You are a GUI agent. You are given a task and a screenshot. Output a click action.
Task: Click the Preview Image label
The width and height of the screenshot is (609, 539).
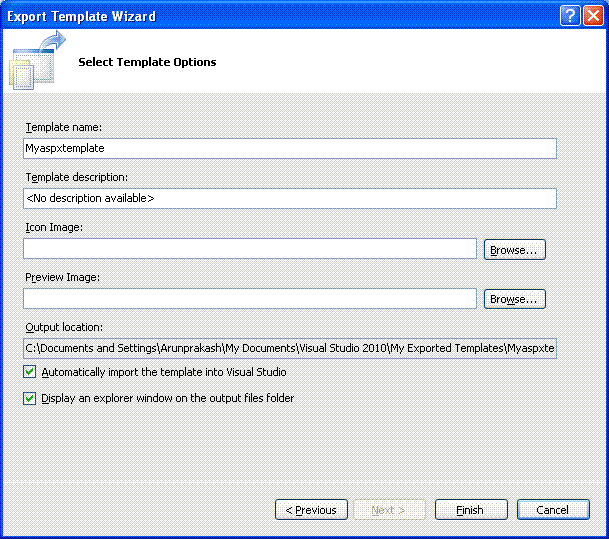[63, 277]
